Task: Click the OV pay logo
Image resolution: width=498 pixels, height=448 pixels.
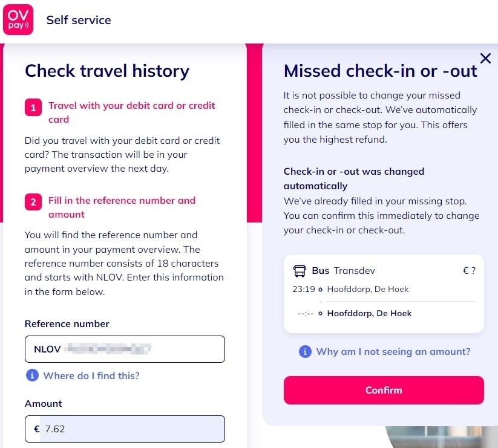Action: 18,20
